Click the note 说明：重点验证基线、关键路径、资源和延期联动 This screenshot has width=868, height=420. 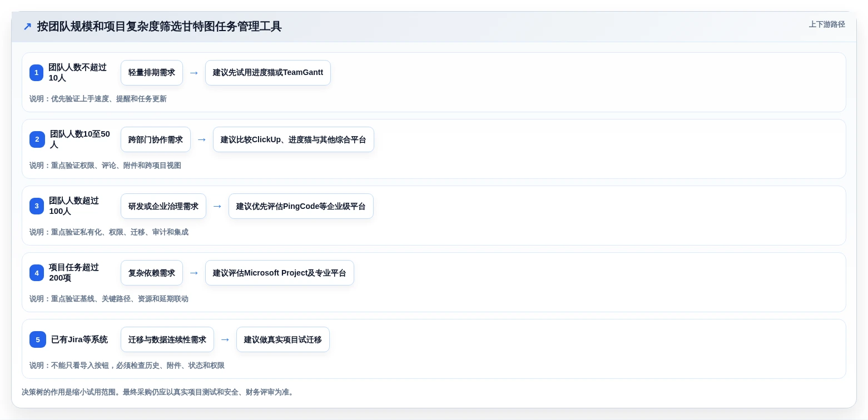(109, 299)
